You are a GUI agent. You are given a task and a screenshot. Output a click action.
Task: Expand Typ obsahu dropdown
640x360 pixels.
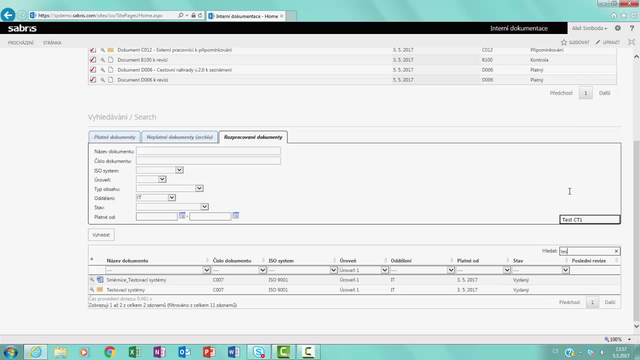(199, 189)
